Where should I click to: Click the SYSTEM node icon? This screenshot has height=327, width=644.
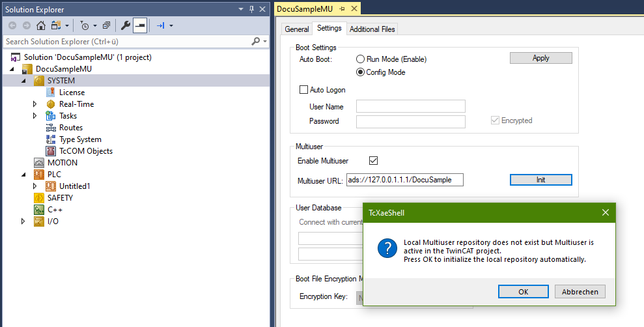(x=39, y=81)
